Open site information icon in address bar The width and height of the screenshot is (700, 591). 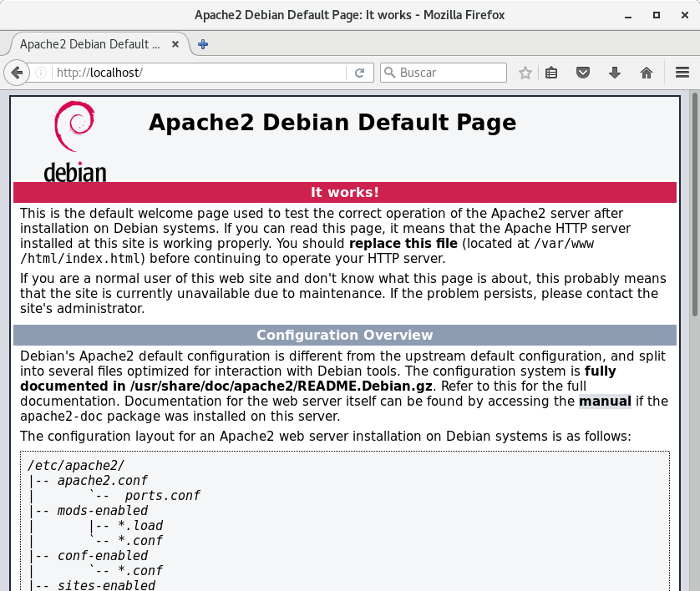click(x=42, y=73)
